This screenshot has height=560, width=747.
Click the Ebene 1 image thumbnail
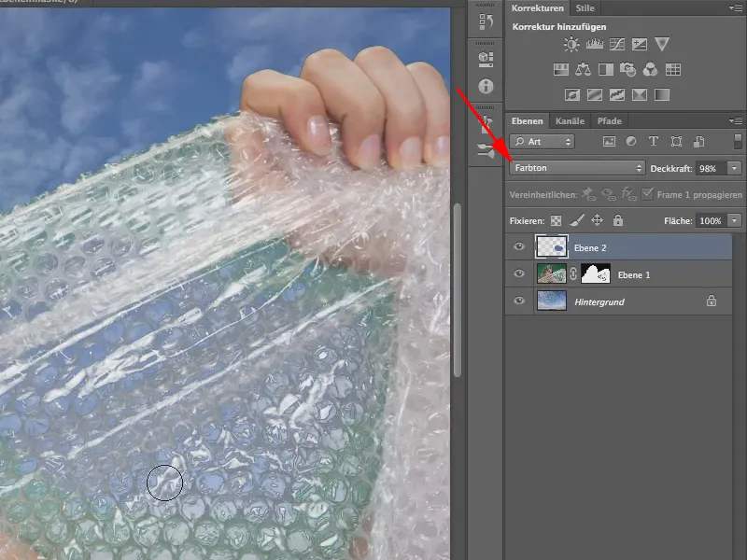point(552,273)
